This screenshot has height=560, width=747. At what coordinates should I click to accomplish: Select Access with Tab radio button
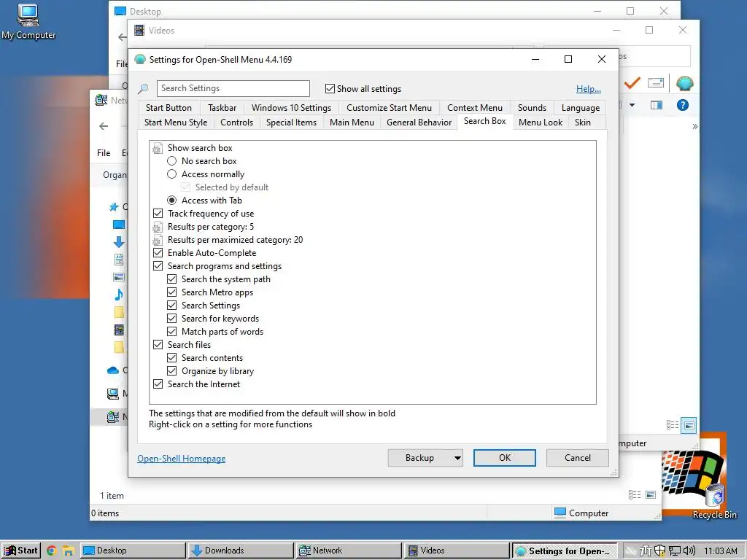[x=172, y=201]
